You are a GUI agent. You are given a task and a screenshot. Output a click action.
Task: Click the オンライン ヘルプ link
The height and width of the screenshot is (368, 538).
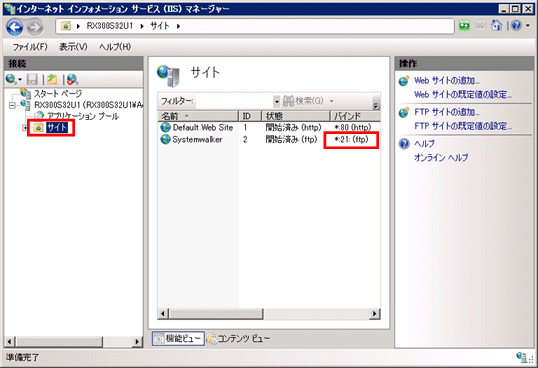coord(441,158)
